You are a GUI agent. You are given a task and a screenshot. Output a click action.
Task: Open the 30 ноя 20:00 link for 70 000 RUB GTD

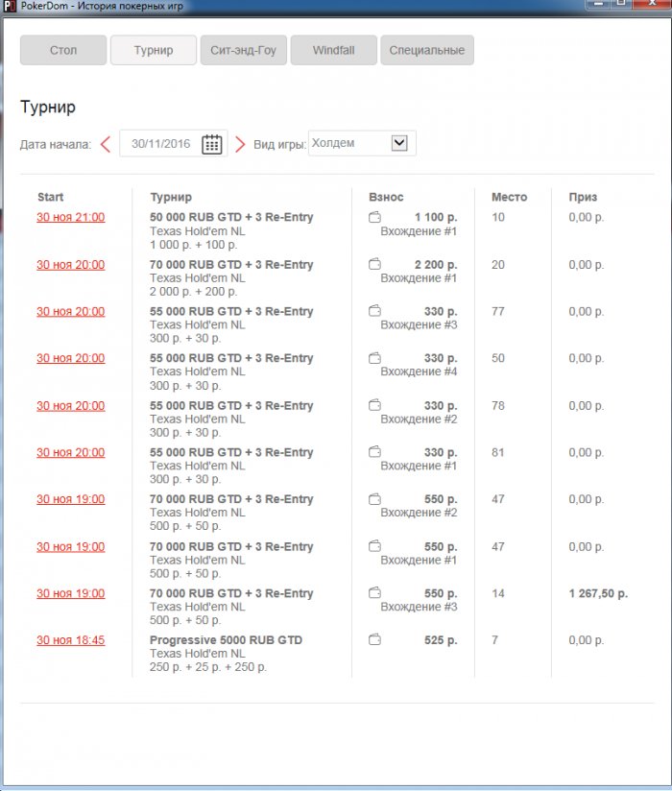pos(71,265)
